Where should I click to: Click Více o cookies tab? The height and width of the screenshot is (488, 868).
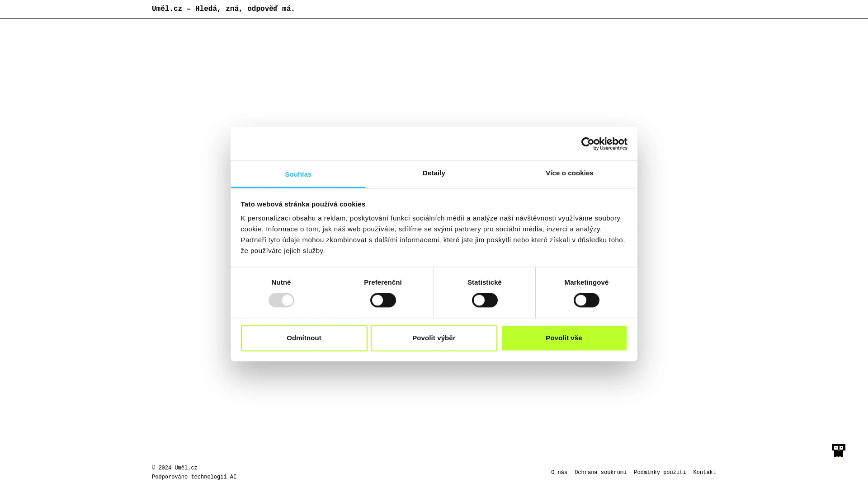tap(569, 174)
